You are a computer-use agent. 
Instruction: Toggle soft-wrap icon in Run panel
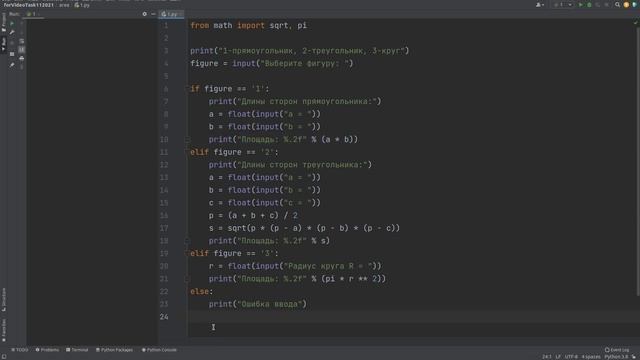[x=22, y=41]
